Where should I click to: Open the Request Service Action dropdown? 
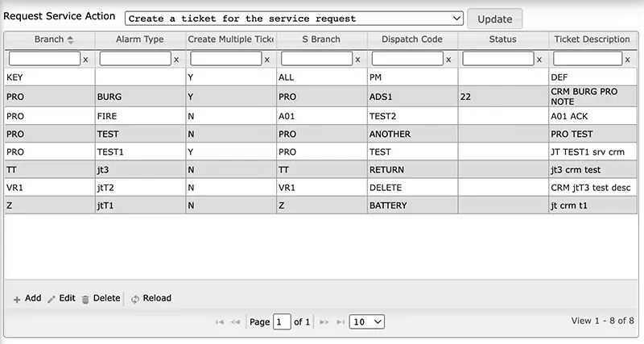(294, 19)
